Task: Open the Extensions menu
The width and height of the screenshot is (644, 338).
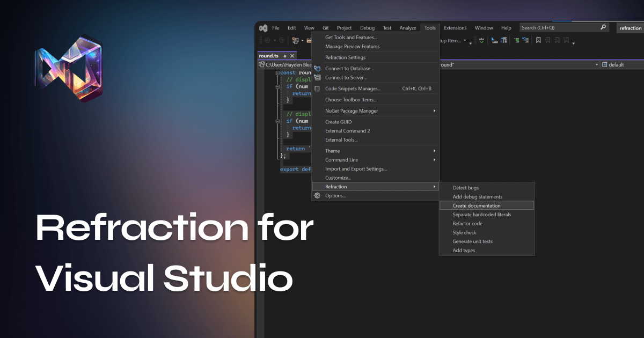Action: [x=455, y=27]
